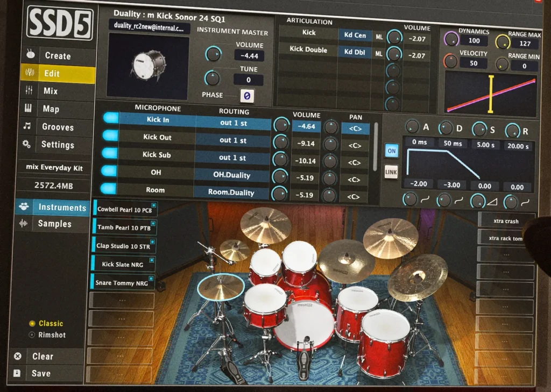Open the Kd Dbl articulation selector
551x392 pixels.
tap(355, 52)
